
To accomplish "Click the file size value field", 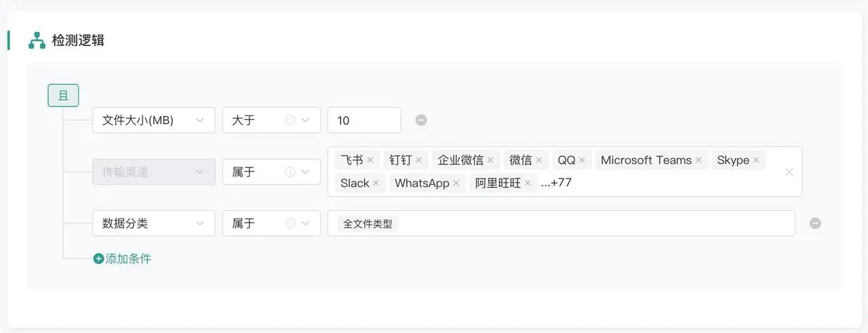I will [x=363, y=120].
